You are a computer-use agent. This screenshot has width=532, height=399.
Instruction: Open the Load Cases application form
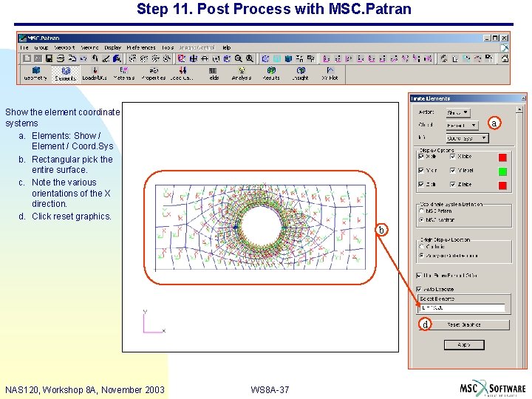click(x=183, y=74)
